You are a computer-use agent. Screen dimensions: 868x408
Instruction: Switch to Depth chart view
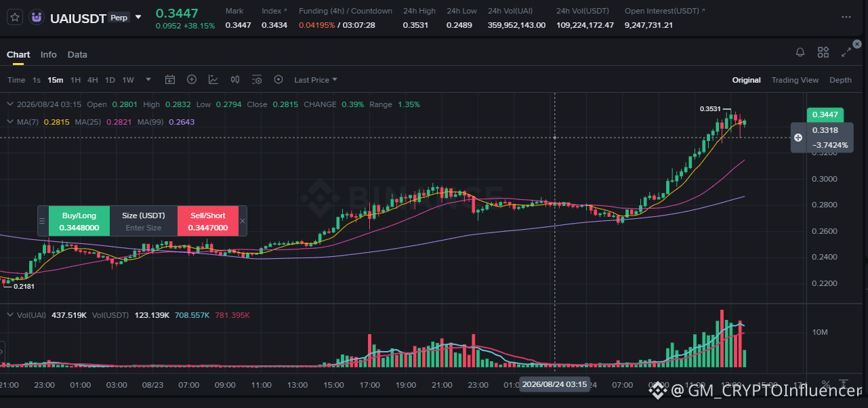pyautogui.click(x=840, y=80)
